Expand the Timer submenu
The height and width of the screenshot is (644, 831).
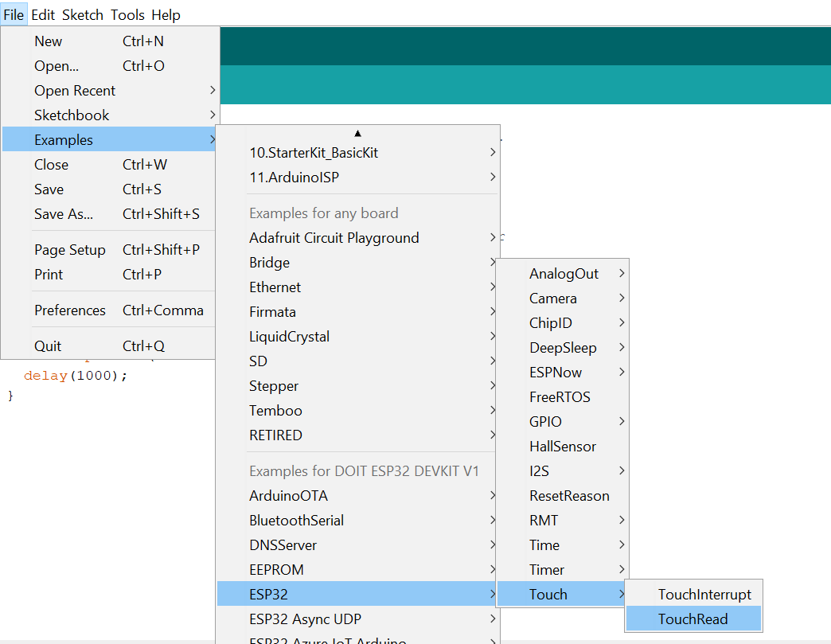(562, 569)
